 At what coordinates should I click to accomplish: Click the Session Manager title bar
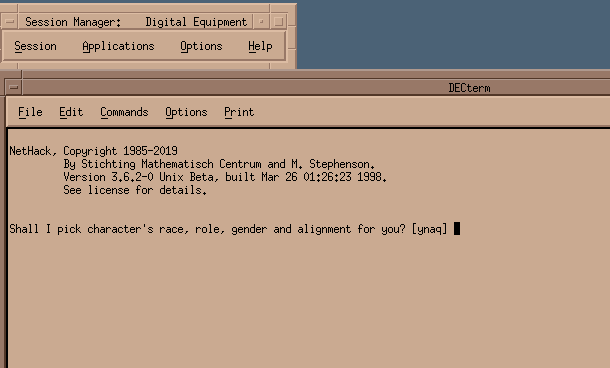pyautogui.click(x=136, y=22)
